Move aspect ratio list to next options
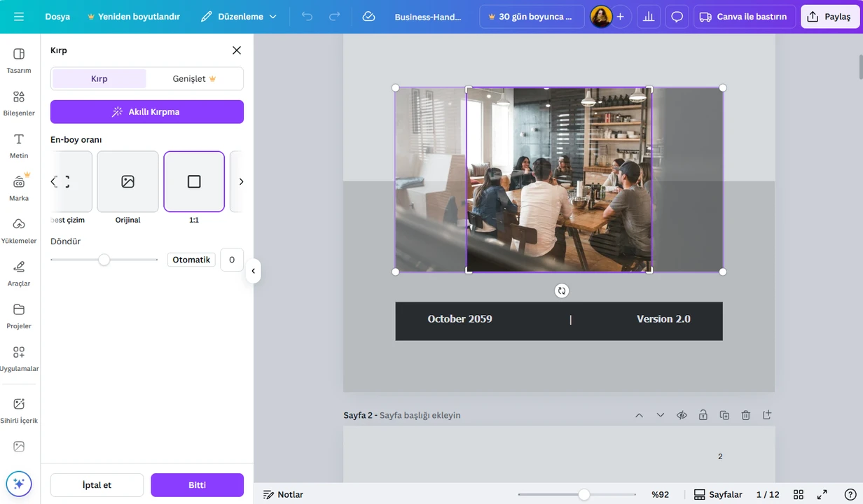 pos(241,182)
